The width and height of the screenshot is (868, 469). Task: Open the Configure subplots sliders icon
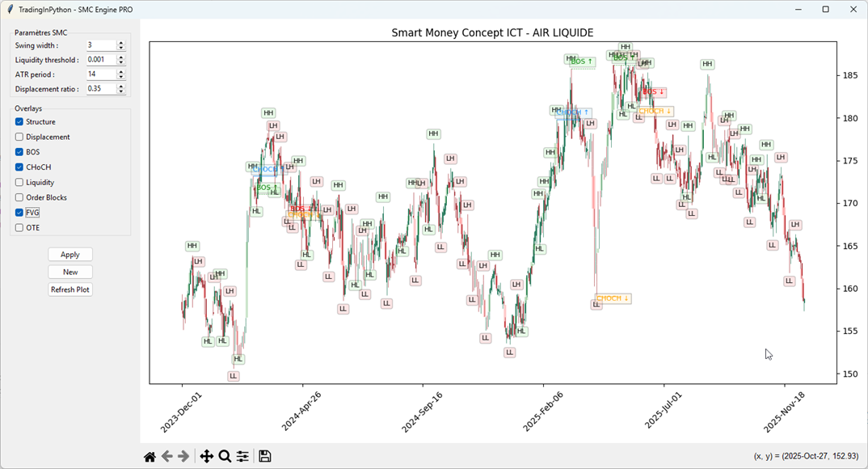tap(242, 457)
